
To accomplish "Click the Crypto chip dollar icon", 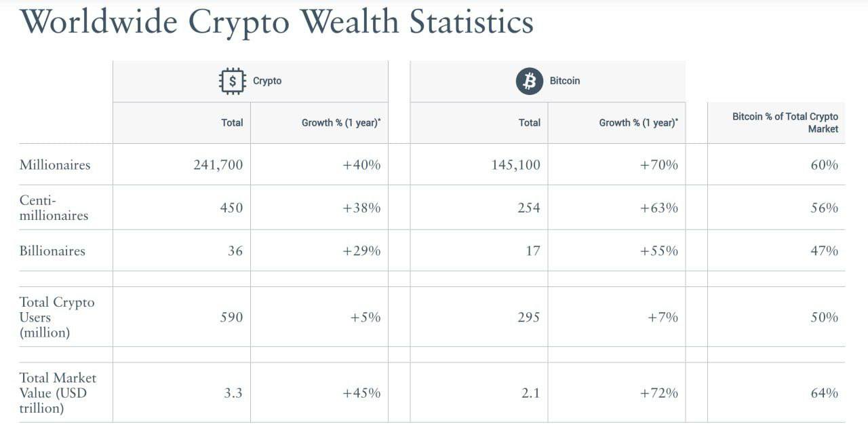I will 233,81.
